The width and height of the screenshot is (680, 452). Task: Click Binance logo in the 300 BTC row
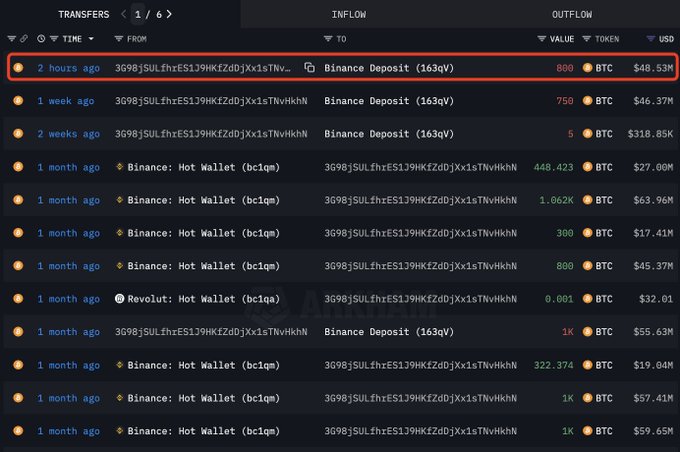pyautogui.click(x=119, y=233)
